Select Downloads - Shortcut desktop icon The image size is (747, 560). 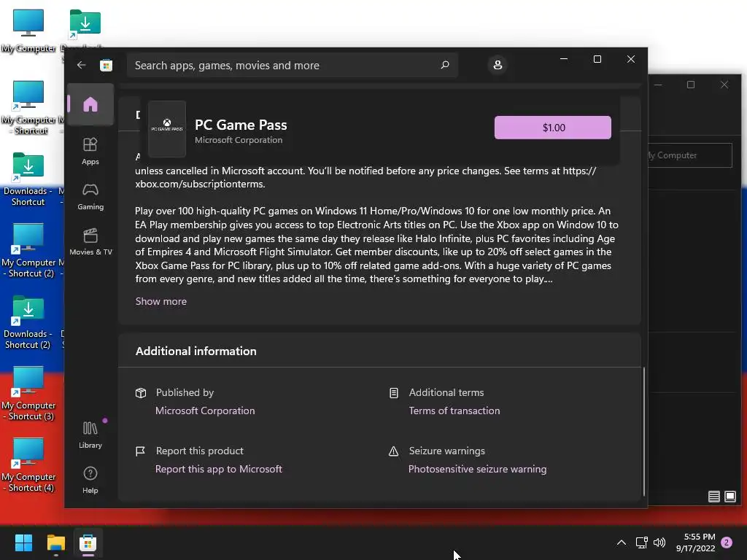tap(28, 179)
